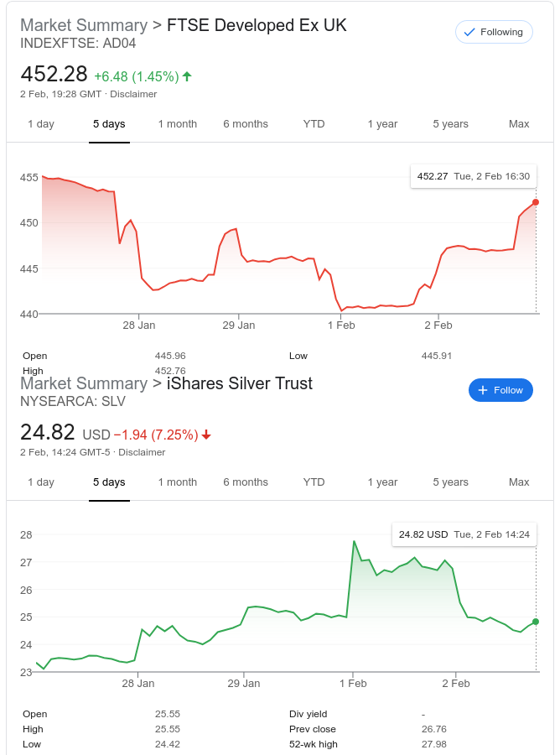Click green endpoint marker on Silver Trust chart

point(536,622)
